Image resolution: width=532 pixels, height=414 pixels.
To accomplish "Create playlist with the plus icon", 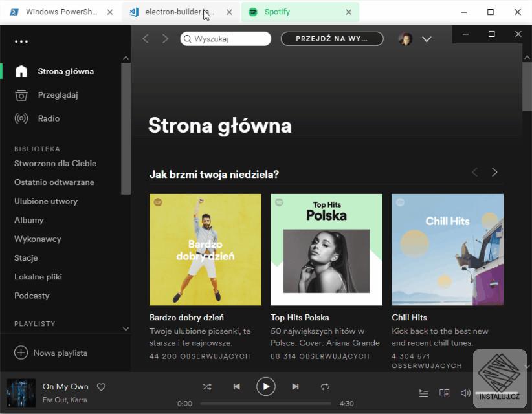I will 21,353.
